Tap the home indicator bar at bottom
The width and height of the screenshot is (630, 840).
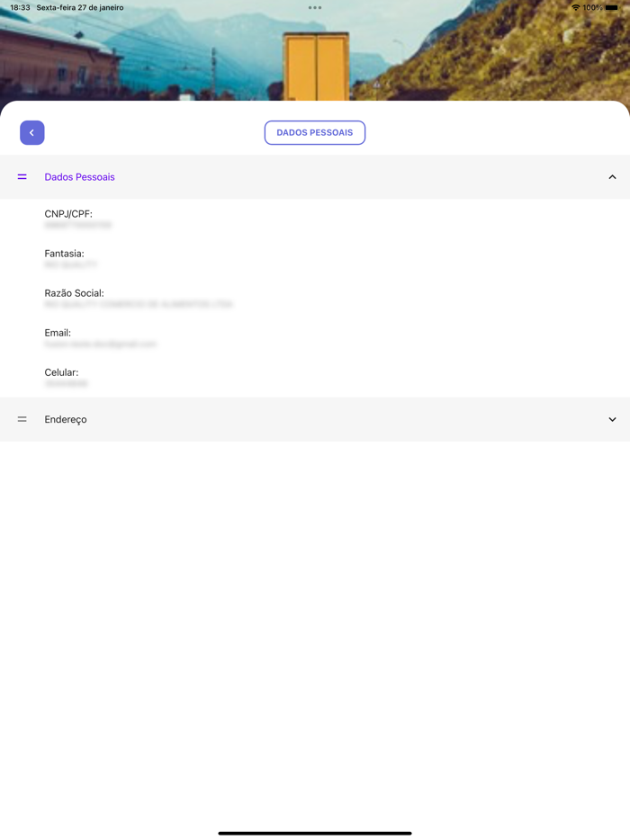click(x=315, y=833)
